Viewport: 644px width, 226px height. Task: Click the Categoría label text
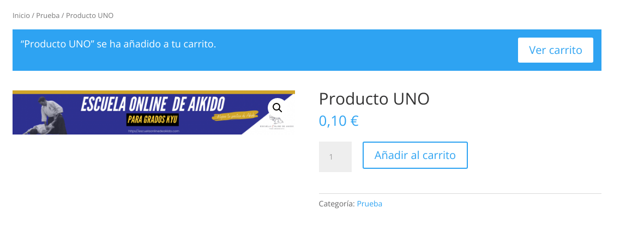click(x=337, y=204)
